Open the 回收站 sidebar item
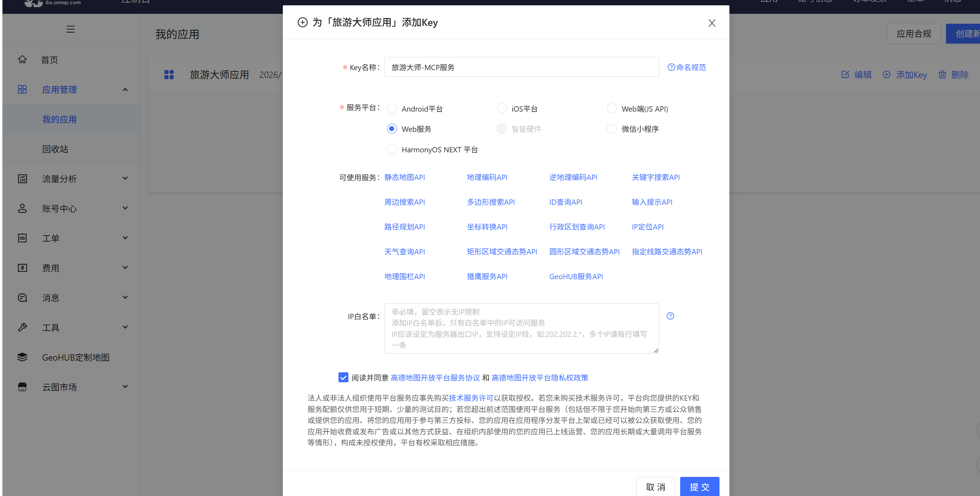 (55, 149)
